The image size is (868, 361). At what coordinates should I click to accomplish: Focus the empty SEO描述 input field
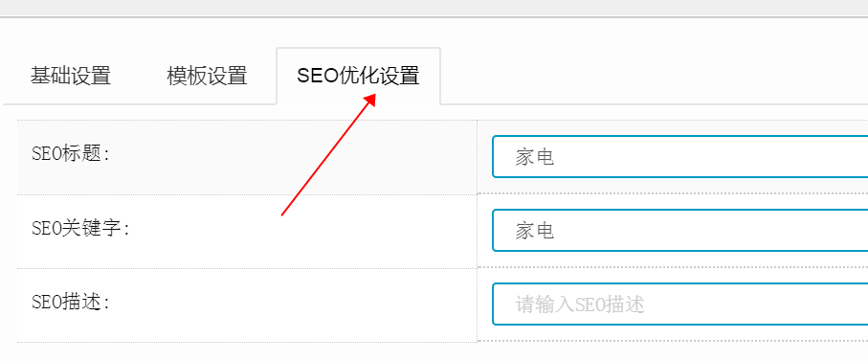[679, 304]
